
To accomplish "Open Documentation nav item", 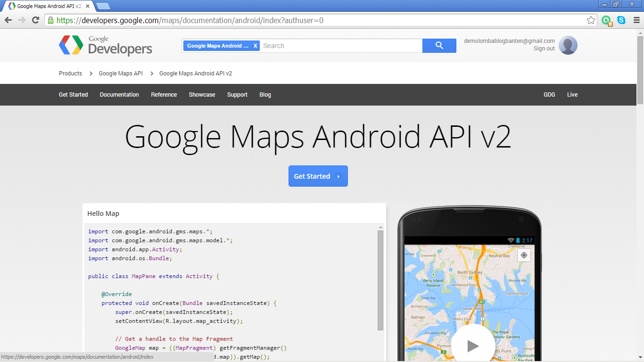I will pyautogui.click(x=119, y=95).
